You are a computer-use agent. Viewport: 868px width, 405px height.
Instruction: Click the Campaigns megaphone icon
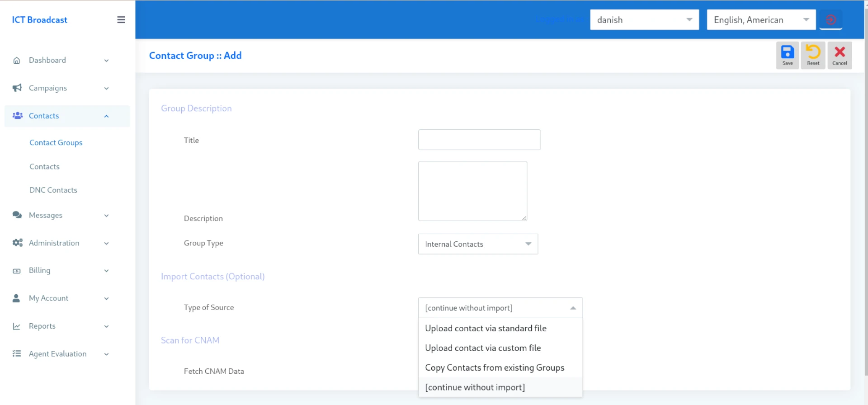pos(17,88)
